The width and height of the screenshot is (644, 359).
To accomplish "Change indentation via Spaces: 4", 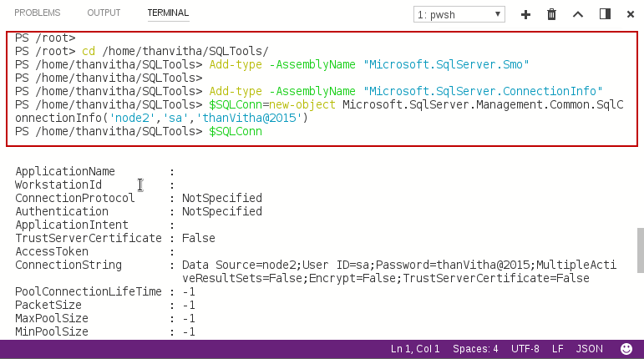I will [x=475, y=349].
